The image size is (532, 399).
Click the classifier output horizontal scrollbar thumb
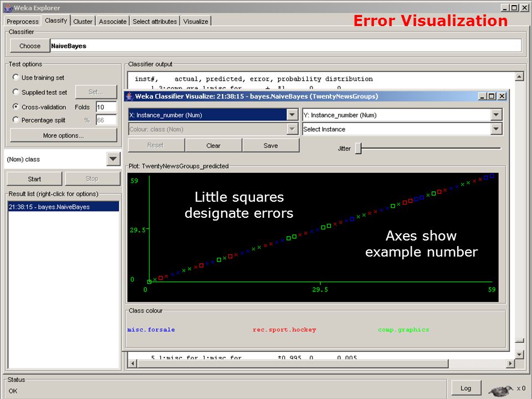point(293,364)
